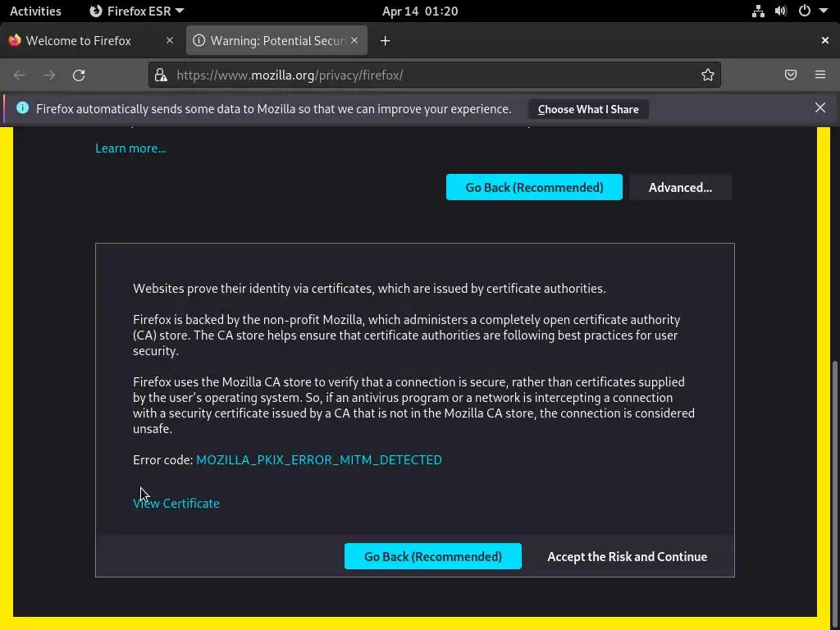Close the Welcome to Firefox tab

[x=170, y=40]
